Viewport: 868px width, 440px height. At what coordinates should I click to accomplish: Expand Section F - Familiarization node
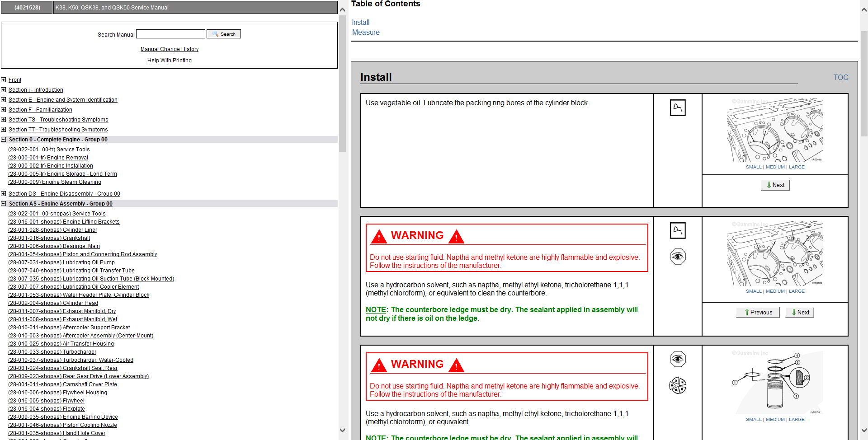click(x=4, y=110)
